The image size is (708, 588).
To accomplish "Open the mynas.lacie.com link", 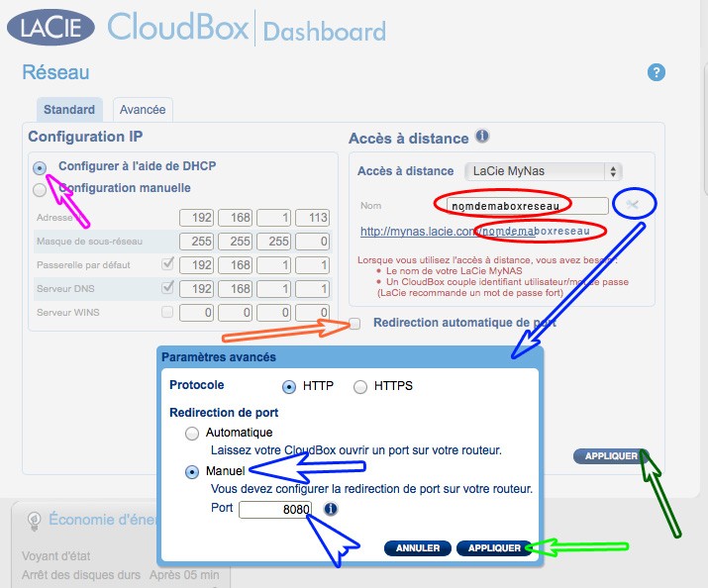I will (474, 231).
